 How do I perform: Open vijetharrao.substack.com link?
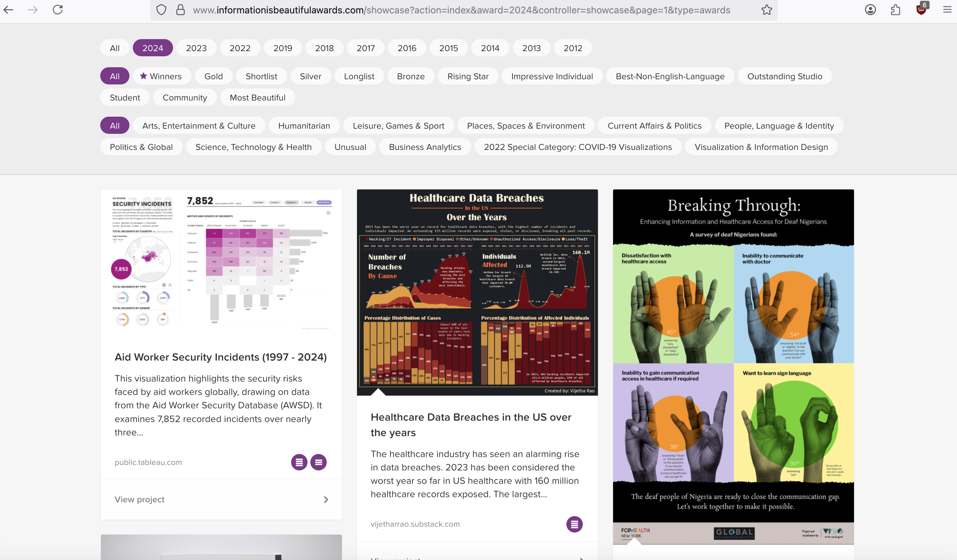(415, 524)
